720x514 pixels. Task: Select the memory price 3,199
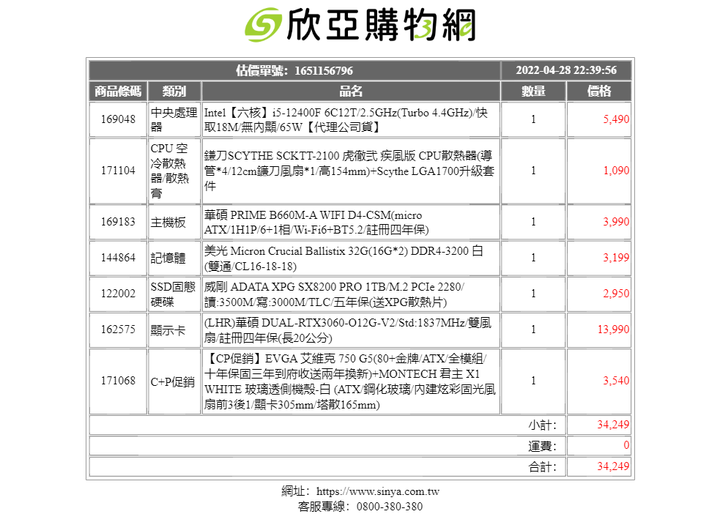pos(616,258)
